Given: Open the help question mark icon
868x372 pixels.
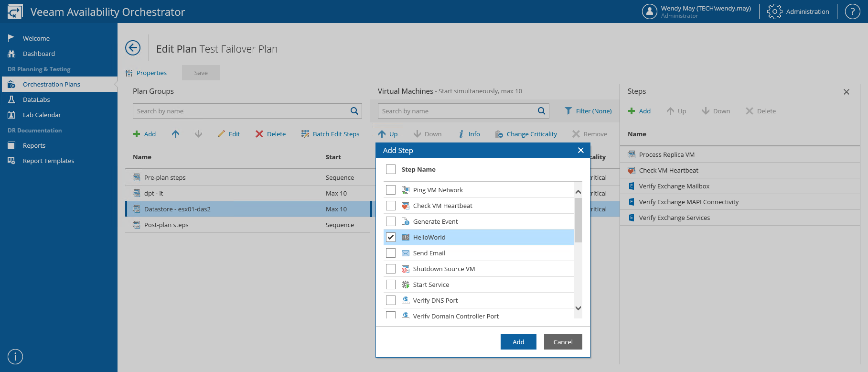Looking at the screenshot, I should pyautogui.click(x=852, y=11).
